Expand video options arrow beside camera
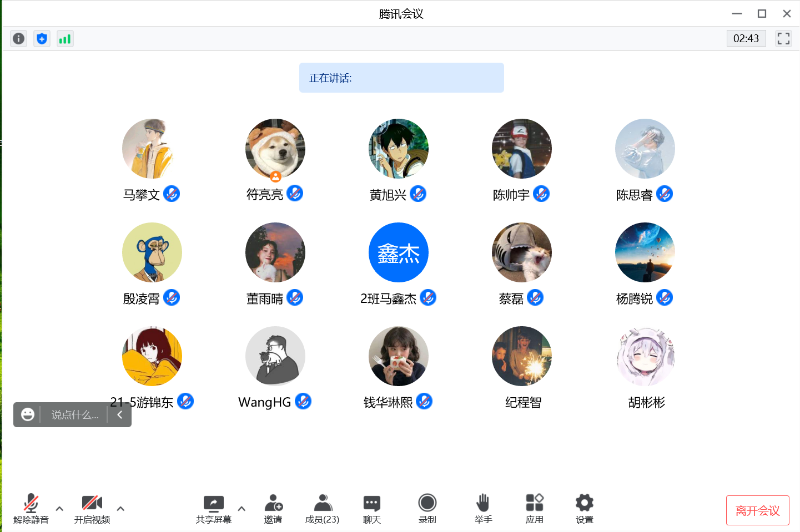This screenshot has height=532, width=800. pyautogui.click(x=120, y=508)
